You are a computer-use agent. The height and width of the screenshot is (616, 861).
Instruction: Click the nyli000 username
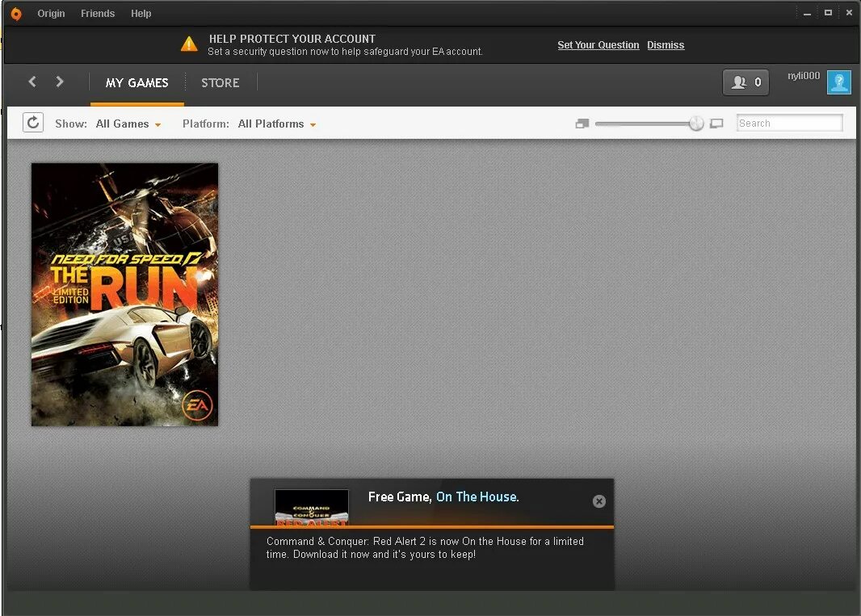804,76
